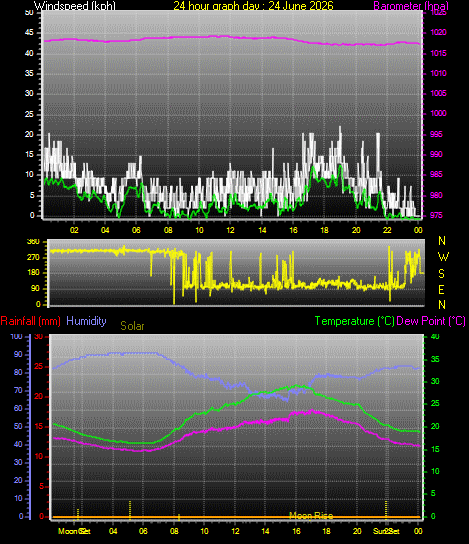Viewport: 469px width, 544px height.
Task: Click the 50 value on the blue humidity axis
Action: [18, 426]
